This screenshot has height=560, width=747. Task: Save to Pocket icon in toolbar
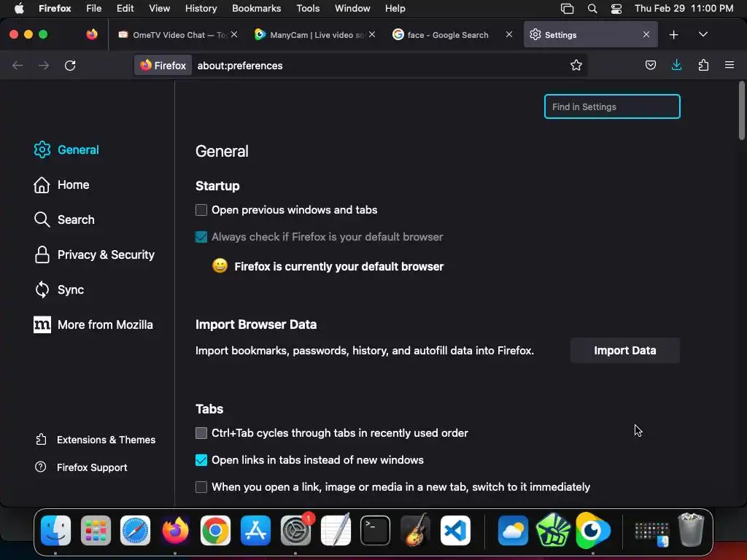(650, 65)
